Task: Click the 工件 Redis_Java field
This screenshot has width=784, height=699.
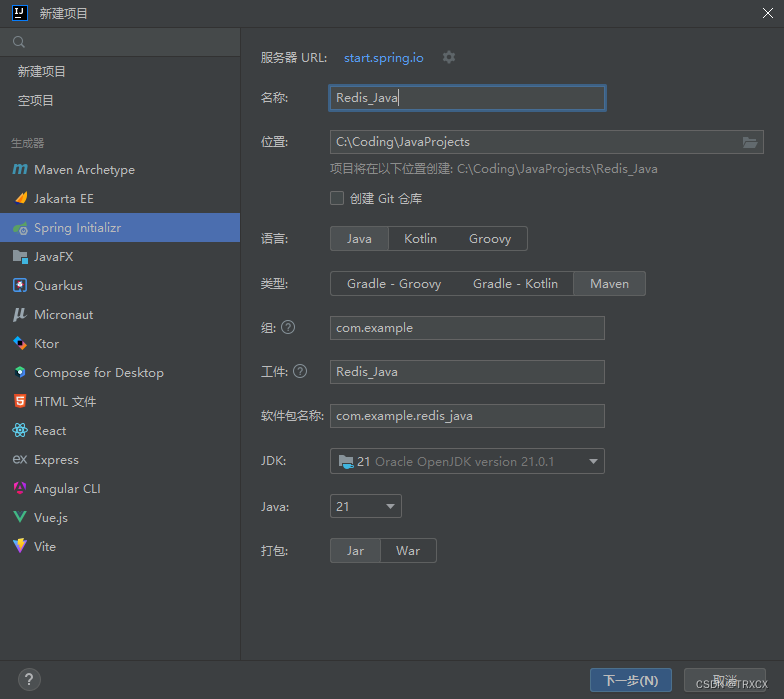Action: pos(467,372)
